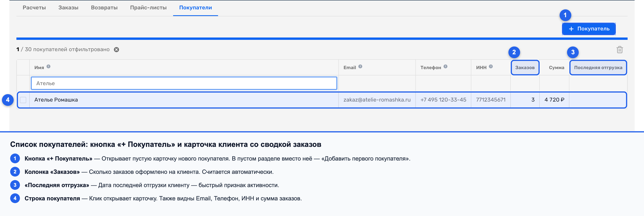Click the sum 4 720 ₽ cell
644x216 pixels.
coord(554,100)
